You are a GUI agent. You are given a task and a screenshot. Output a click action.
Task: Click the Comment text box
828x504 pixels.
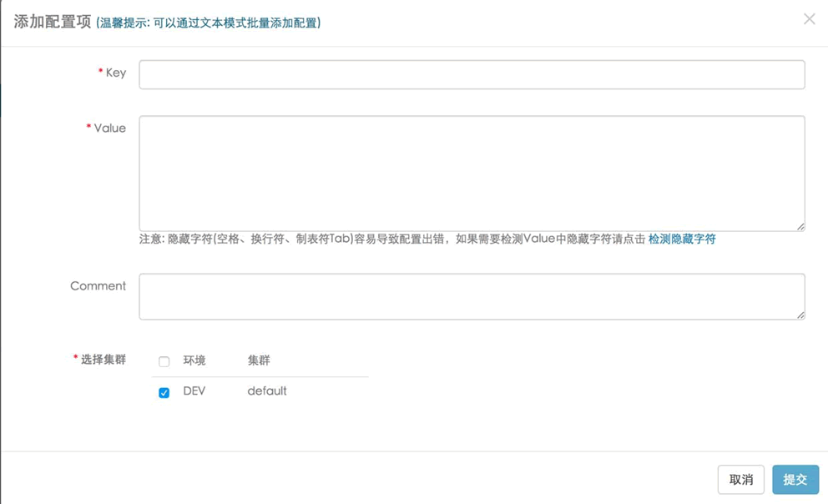[472, 296]
